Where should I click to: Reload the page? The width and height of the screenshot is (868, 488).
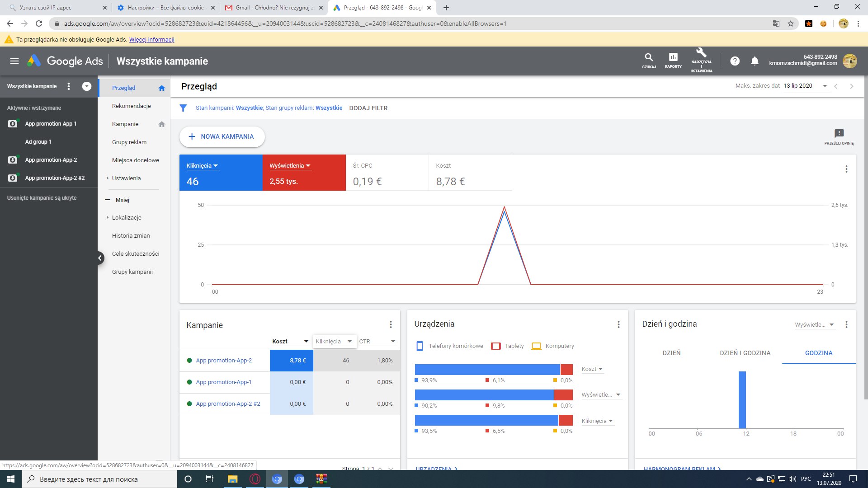(39, 23)
